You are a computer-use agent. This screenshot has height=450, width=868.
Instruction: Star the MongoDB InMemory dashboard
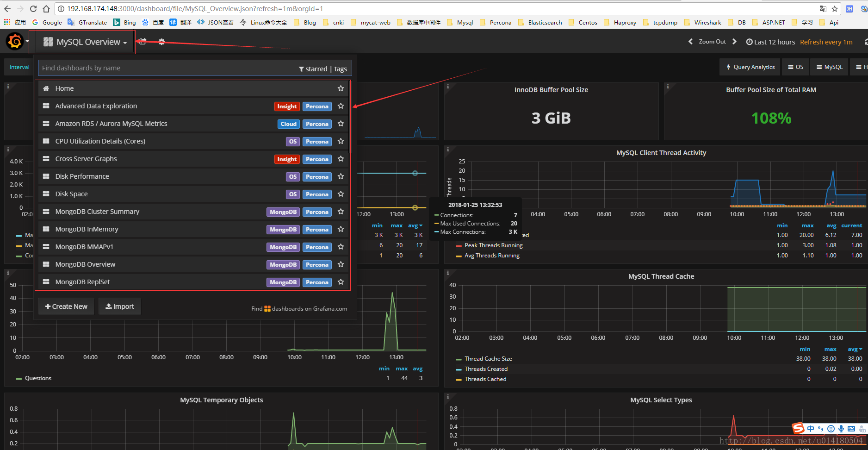pyautogui.click(x=341, y=229)
